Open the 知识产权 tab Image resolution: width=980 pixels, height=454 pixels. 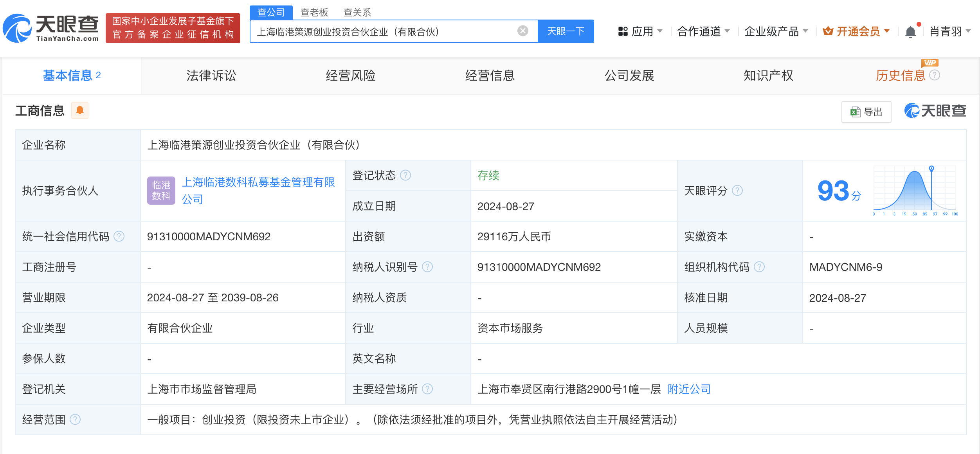(768, 76)
